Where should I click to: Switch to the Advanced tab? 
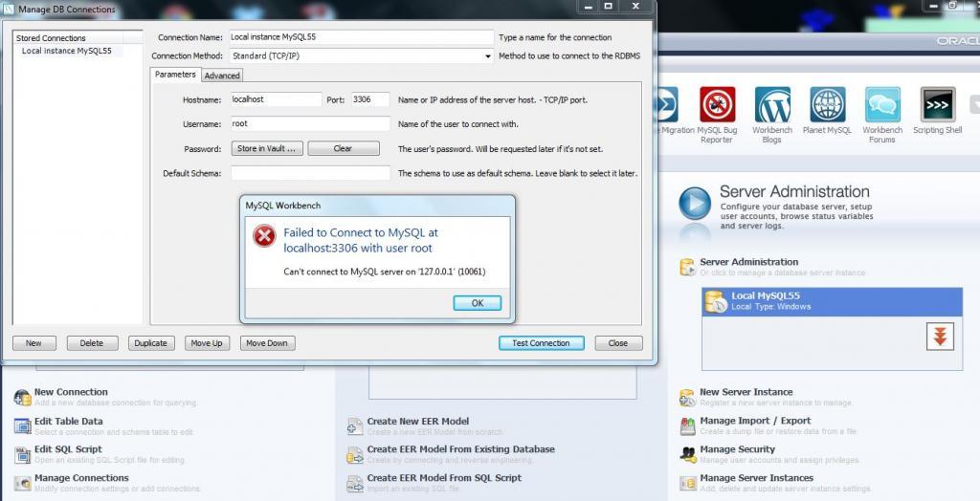point(222,75)
